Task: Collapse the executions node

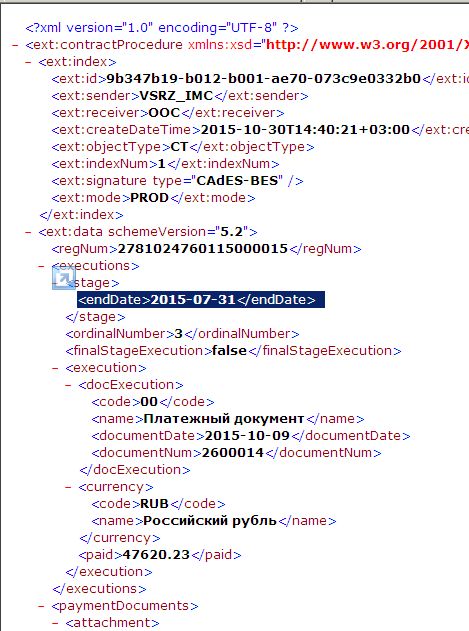Action: click(x=41, y=266)
